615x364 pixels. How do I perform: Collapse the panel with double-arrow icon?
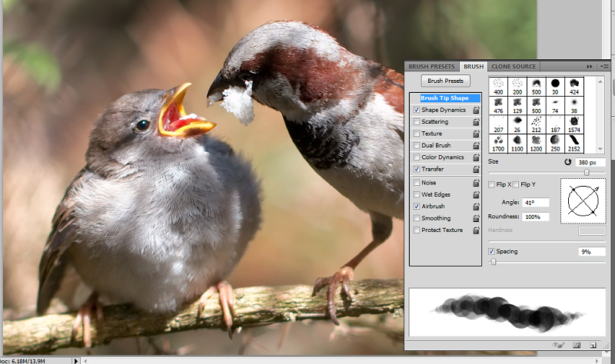590,67
